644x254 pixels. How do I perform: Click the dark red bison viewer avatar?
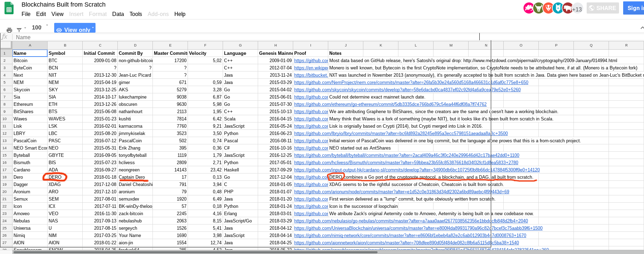tap(568, 8)
